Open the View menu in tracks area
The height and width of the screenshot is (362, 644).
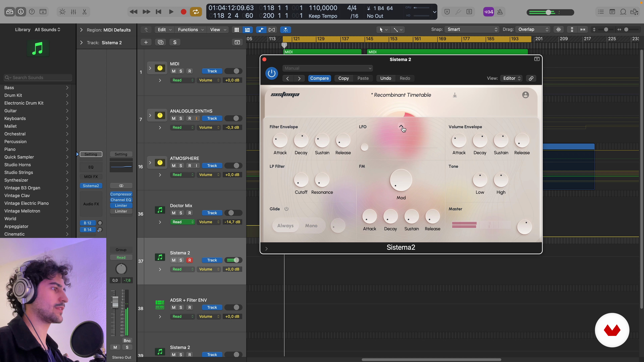[218, 30]
